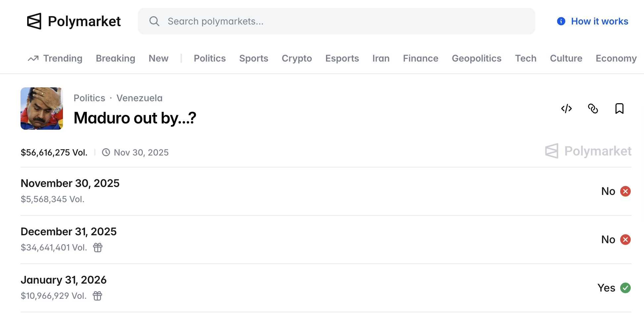Image resolution: width=644 pixels, height=317 pixels.
Task: Copy the market link using the chain icon
Action: coord(593,109)
